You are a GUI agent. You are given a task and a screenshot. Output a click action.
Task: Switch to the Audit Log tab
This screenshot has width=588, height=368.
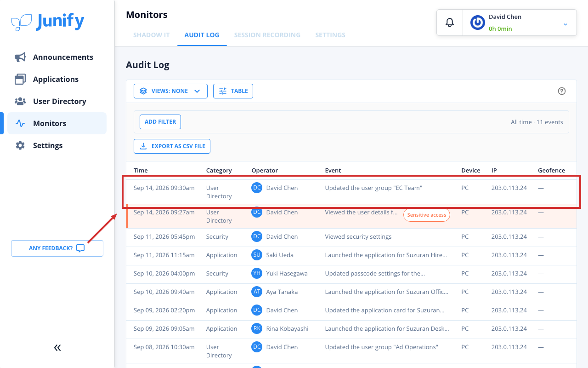click(x=202, y=35)
